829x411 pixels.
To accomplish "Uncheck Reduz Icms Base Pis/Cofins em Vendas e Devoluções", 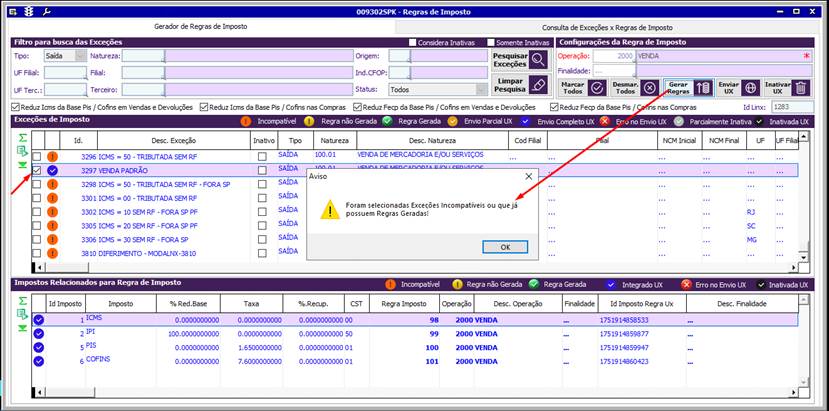I will tap(15, 107).
